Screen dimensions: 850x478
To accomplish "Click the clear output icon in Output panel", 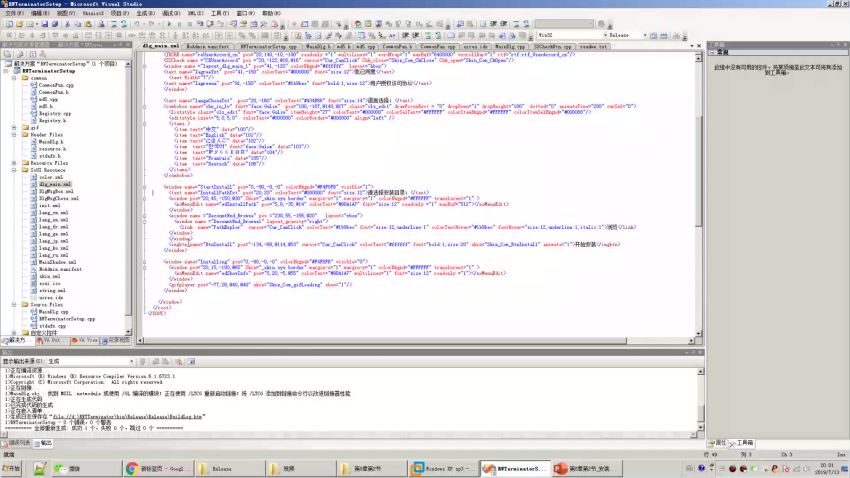I will click(178, 361).
